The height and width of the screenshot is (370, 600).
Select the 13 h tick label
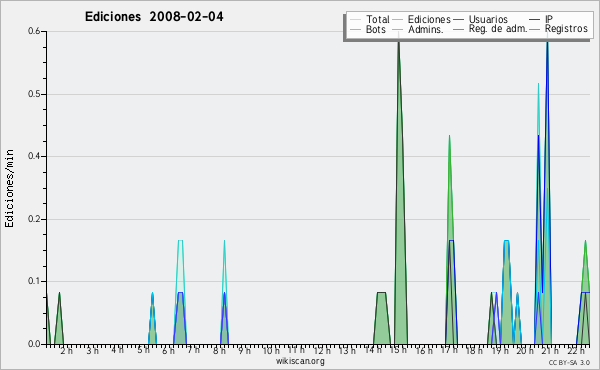pyautogui.click(x=347, y=350)
